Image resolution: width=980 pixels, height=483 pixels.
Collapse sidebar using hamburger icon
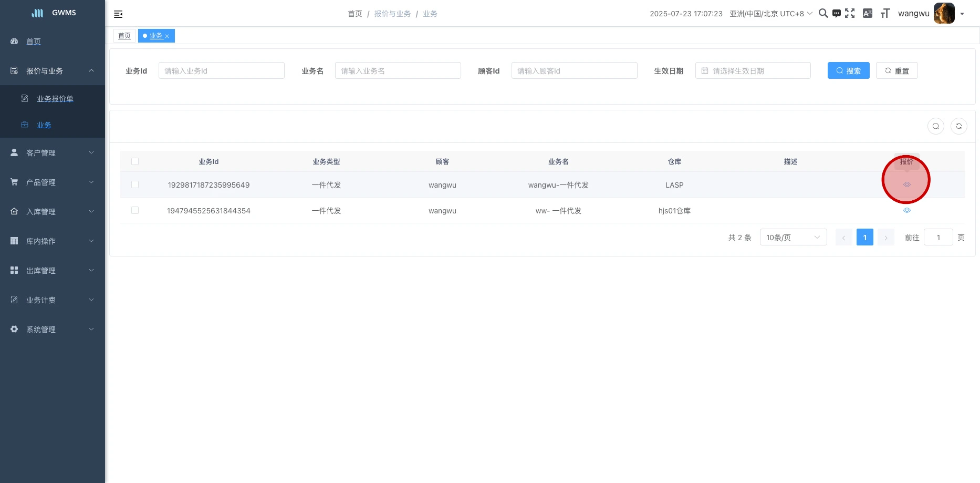point(118,14)
